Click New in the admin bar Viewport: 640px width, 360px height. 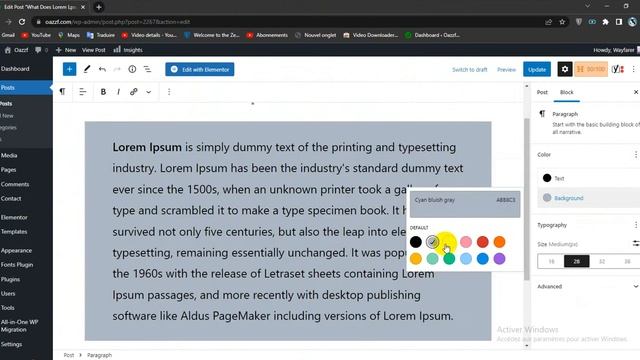(66, 50)
